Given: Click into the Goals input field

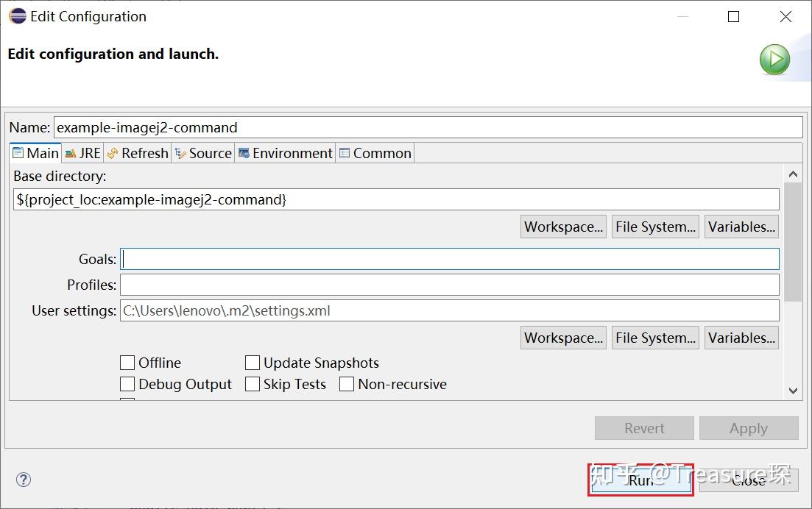Looking at the screenshot, I should tap(449, 259).
